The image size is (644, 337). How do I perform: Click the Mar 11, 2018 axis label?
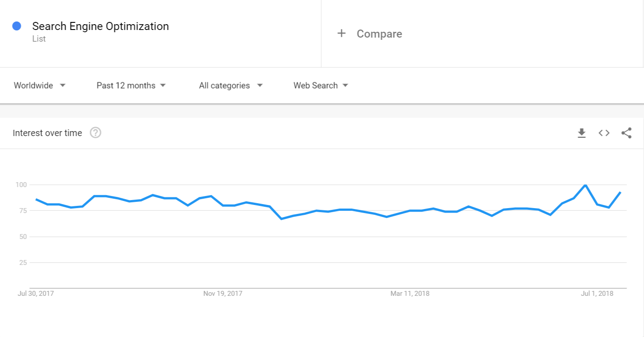pos(410,294)
